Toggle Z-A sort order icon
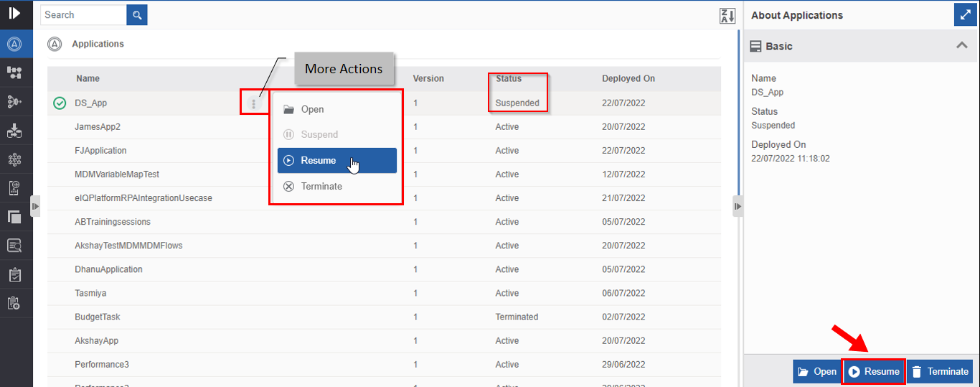This screenshot has height=387, width=980. [727, 16]
